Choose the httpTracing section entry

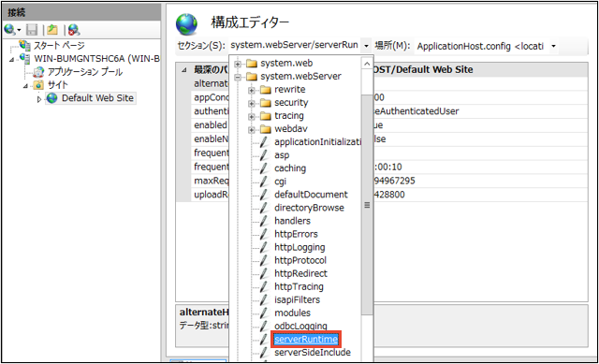point(299,286)
